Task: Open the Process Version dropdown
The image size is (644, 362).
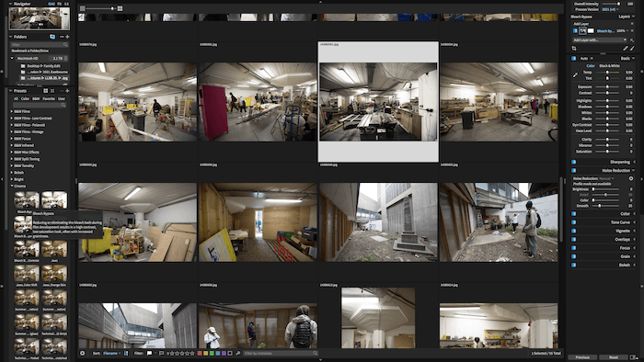Action: point(610,9)
